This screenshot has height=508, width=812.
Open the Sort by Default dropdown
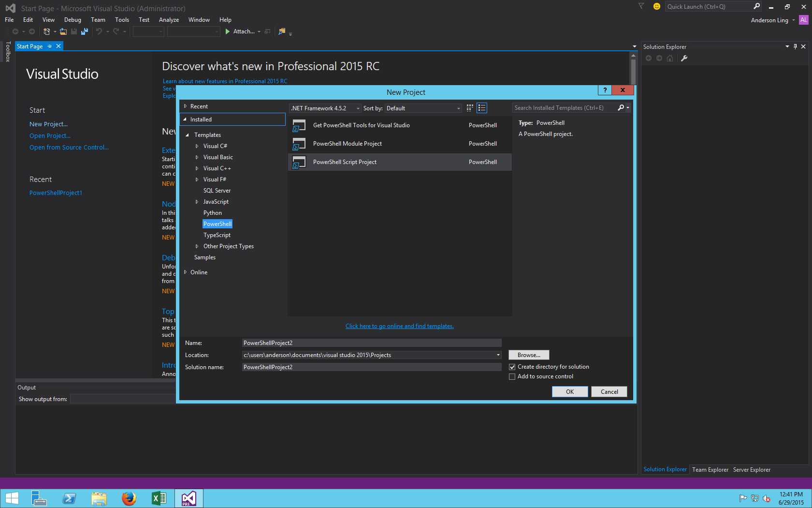[x=423, y=108]
